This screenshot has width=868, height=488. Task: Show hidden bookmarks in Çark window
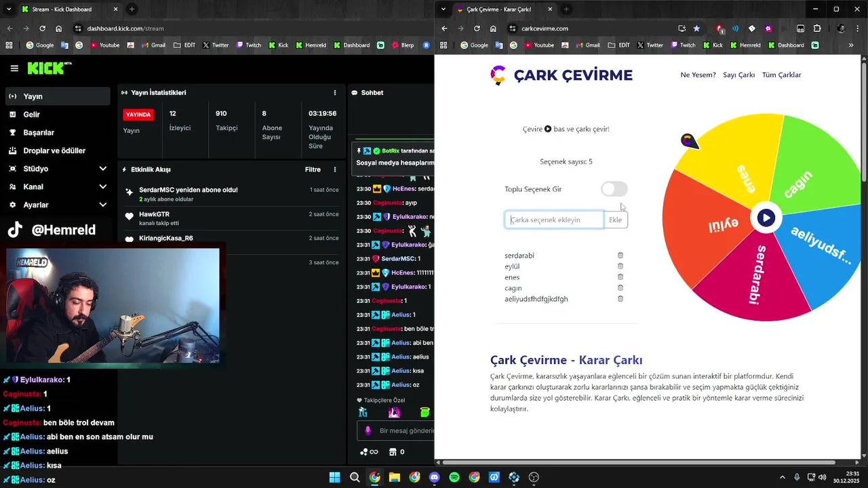[851, 45]
